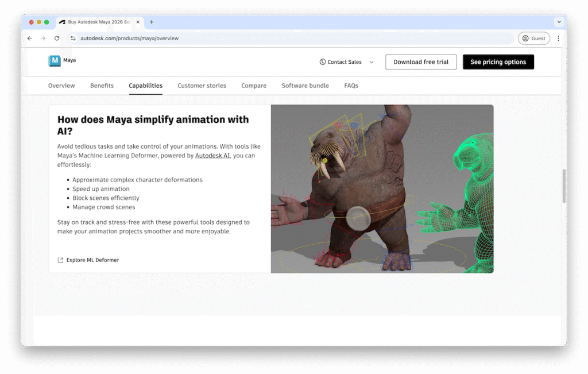Click the 'Block scenes efficiently' bullet
The image size is (588, 374).
tap(106, 198)
